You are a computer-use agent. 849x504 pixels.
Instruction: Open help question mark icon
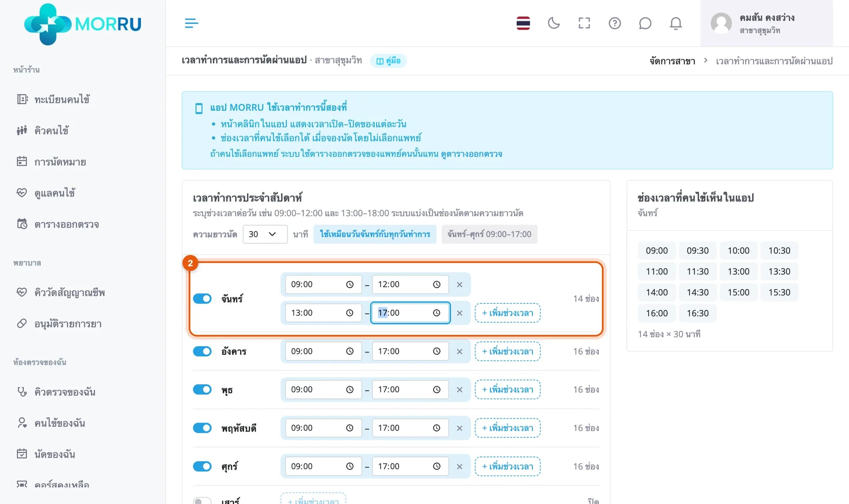pos(615,23)
